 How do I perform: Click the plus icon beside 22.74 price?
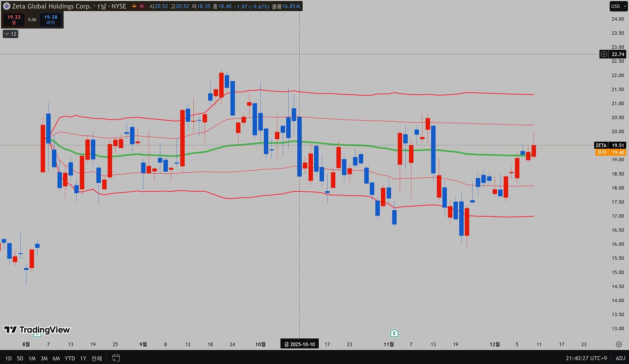pyautogui.click(x=603, y=54)
